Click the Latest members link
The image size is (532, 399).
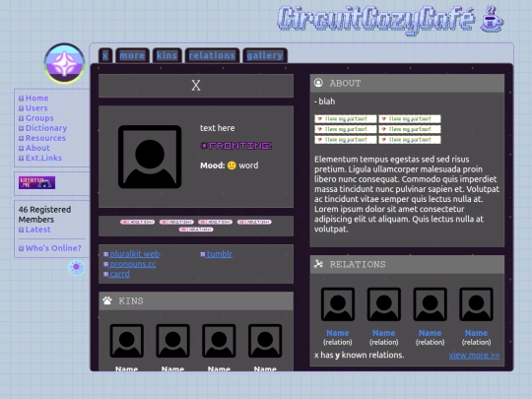tap(38, 230)
